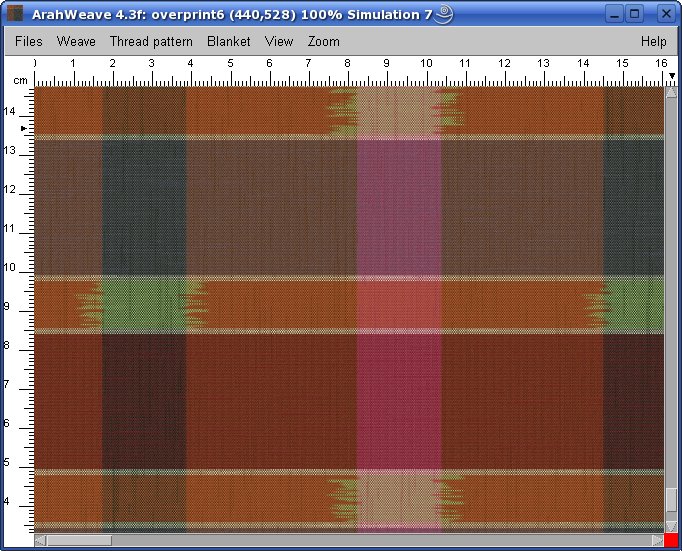Image resolution: width=682 pixels, height=551 pixels.
Task: Click the cm unit label on ruler
Action: [20, 80]
